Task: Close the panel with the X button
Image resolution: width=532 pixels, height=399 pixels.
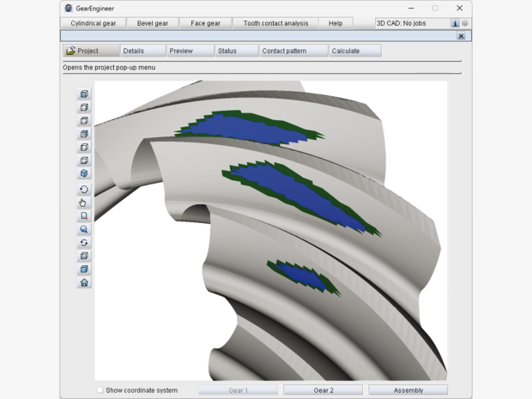Action: (462, 36)
